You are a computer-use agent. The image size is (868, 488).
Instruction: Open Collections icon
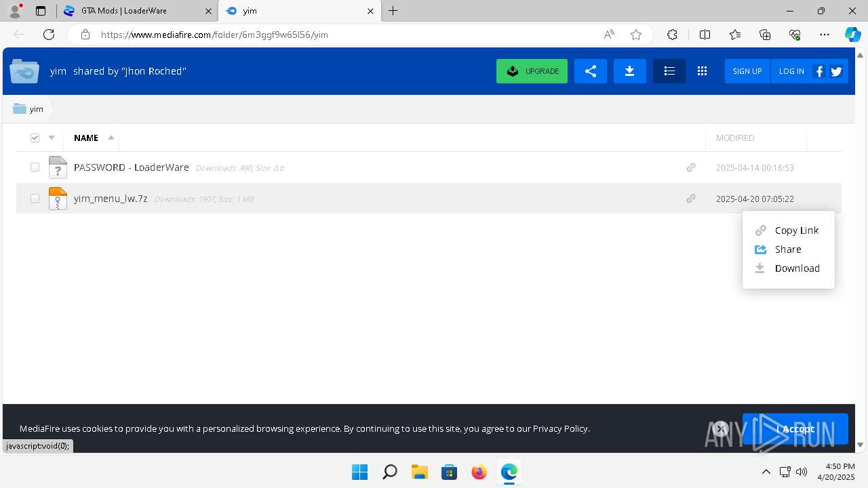(x=765, y=35)
